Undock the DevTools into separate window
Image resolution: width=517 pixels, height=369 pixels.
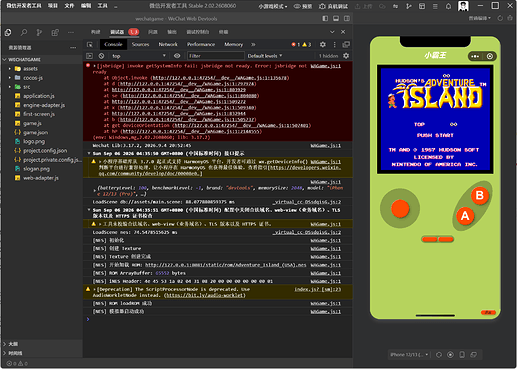coord(346,44)
